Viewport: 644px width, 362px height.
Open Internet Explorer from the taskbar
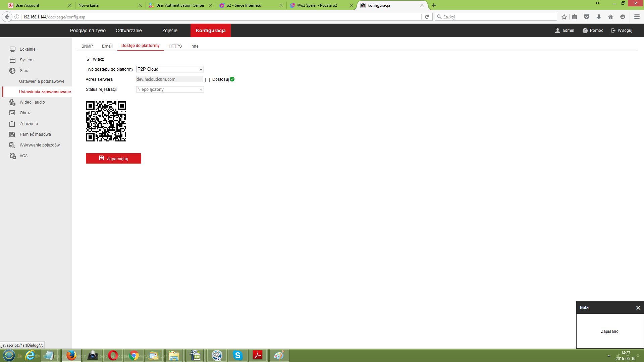[x=30, y=355]
